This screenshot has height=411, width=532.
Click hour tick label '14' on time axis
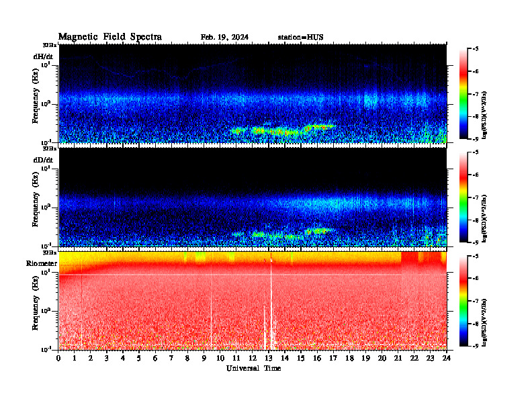pos(285,358)
